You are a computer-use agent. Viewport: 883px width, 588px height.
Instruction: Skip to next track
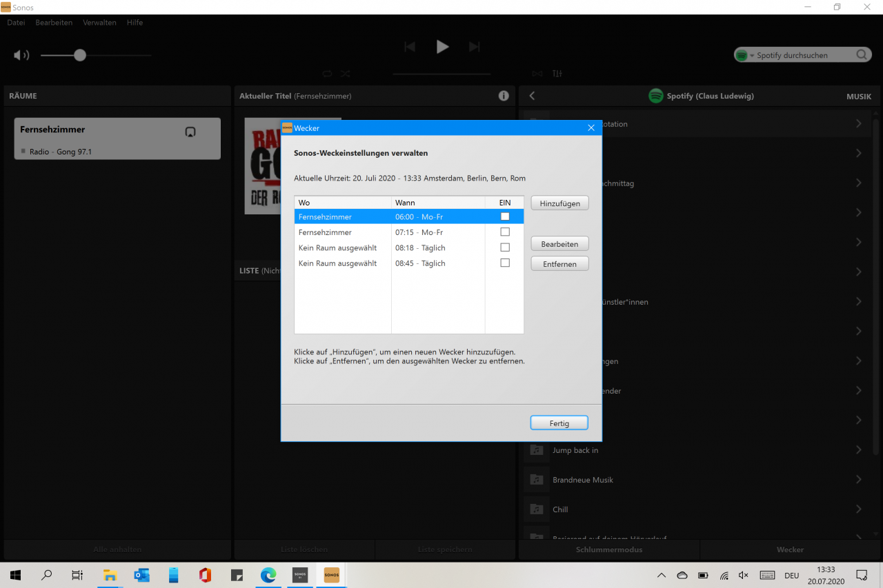474,47
